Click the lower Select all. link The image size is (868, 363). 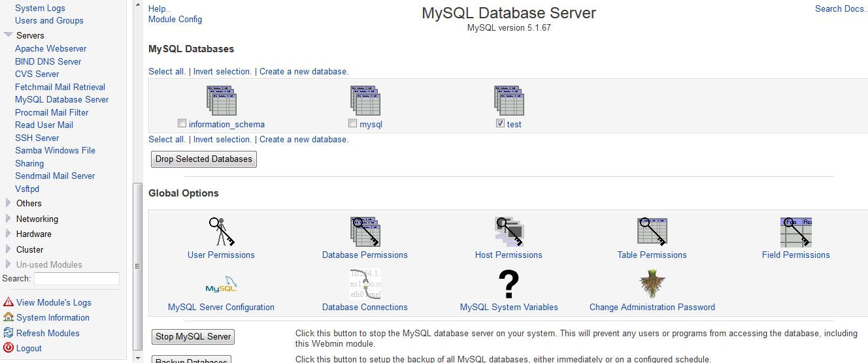(x=167, y=139)
